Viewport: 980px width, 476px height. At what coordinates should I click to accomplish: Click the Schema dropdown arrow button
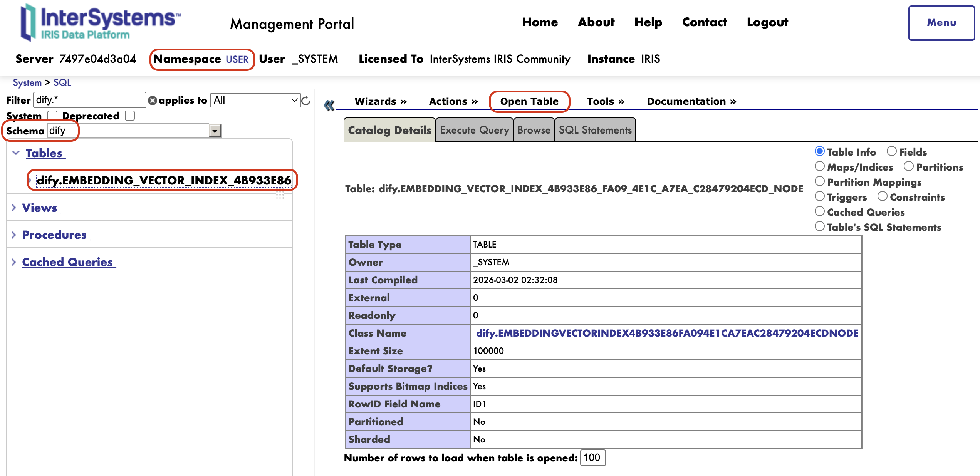click(215, 131)
